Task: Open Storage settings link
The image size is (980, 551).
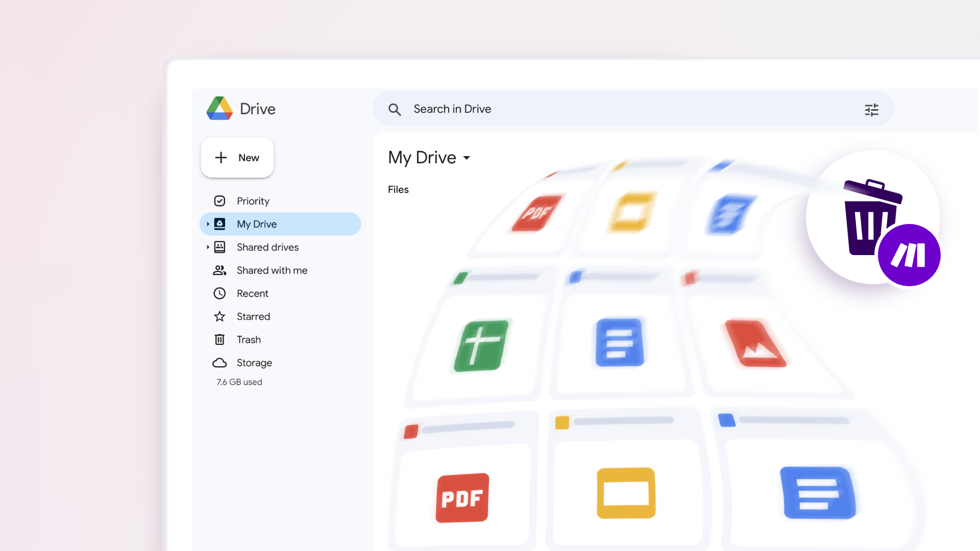Action: point(254,362)
